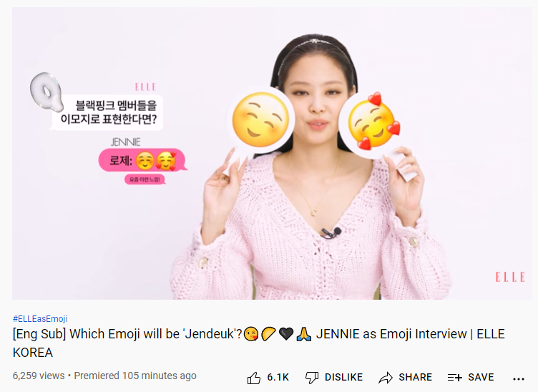Image resolution: width=538 pixels, height=392 pixels.
Task: Click the praying hands emoji in title
Action: [x=303, y=334]
